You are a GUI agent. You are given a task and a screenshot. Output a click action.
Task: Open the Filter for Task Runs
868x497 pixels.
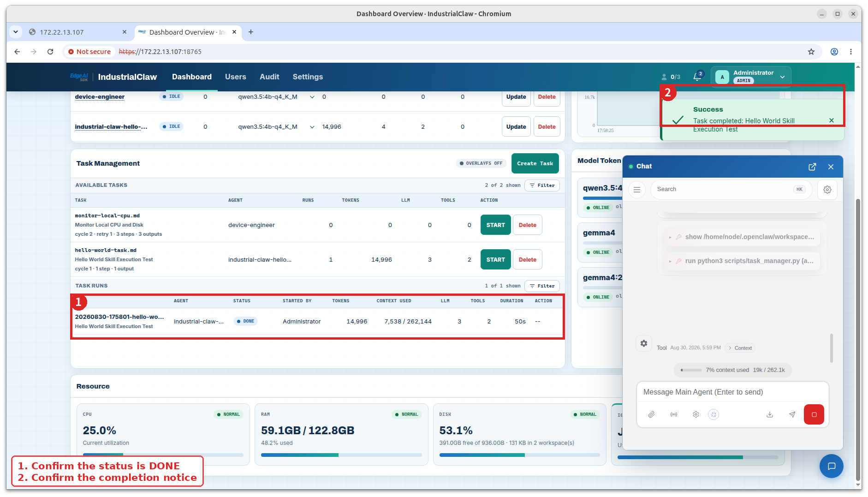click(x=542, y=286)
